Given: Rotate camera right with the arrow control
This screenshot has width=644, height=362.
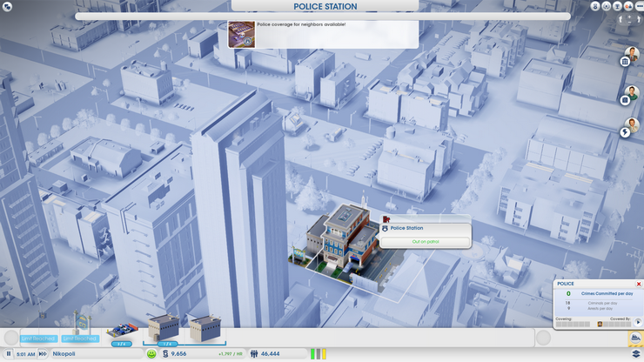Looking at the screenshot, I should [639, 19].
